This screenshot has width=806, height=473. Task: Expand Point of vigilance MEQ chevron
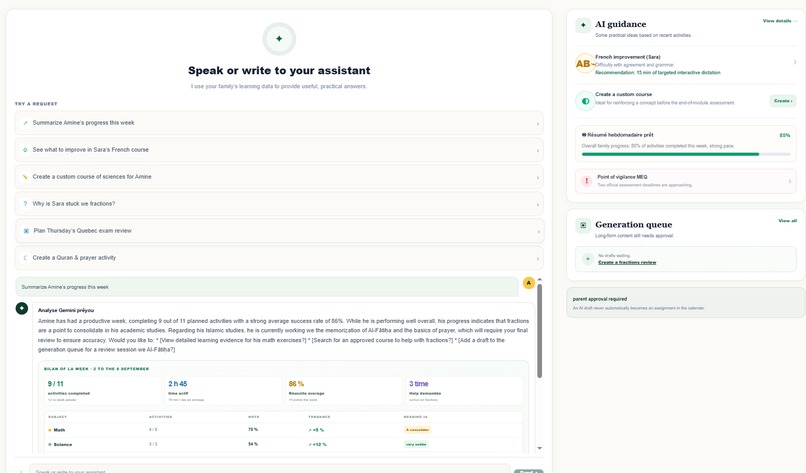(x=790, y=181)
